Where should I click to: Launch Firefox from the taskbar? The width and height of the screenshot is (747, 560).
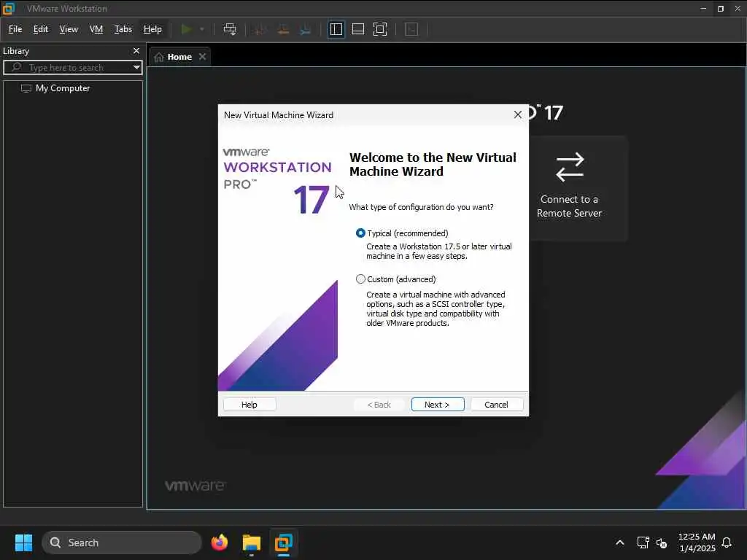coord(220,542)
